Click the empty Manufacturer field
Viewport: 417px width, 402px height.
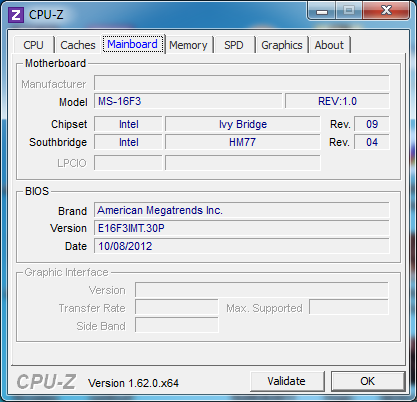pos(242,83)
